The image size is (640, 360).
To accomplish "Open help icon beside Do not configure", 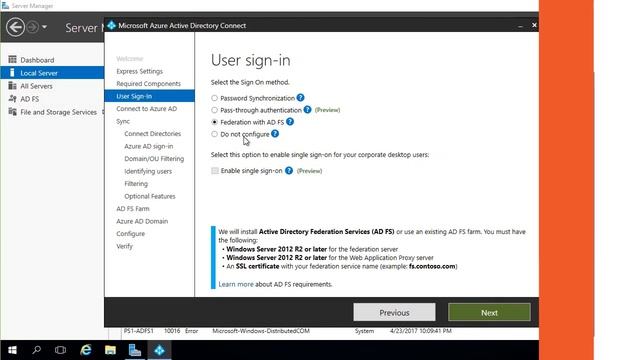I will [275, 133].
